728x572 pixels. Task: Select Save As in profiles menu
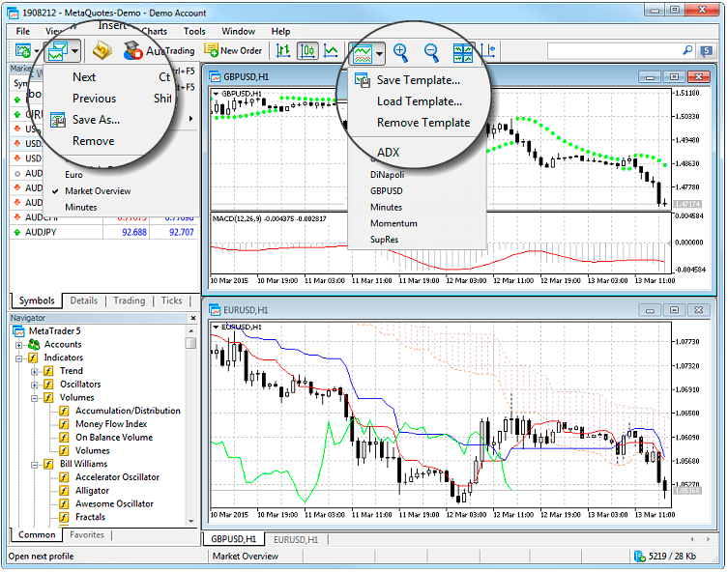(96, 120)
